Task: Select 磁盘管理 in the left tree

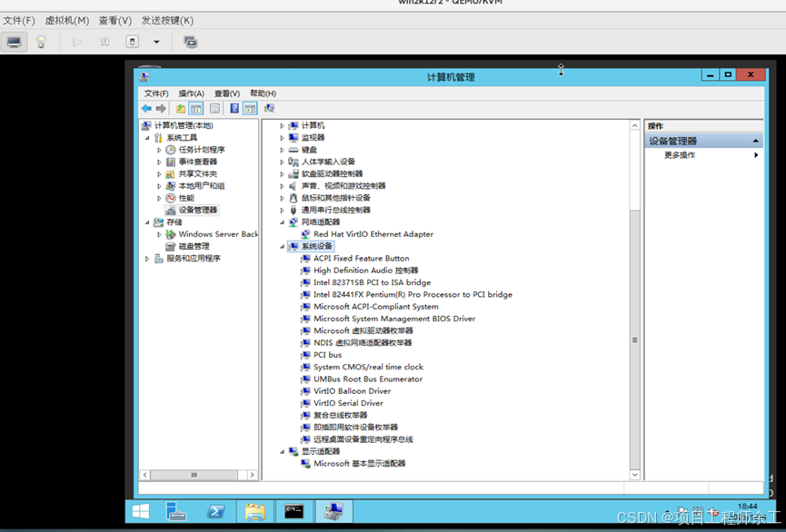Action: 194,246
